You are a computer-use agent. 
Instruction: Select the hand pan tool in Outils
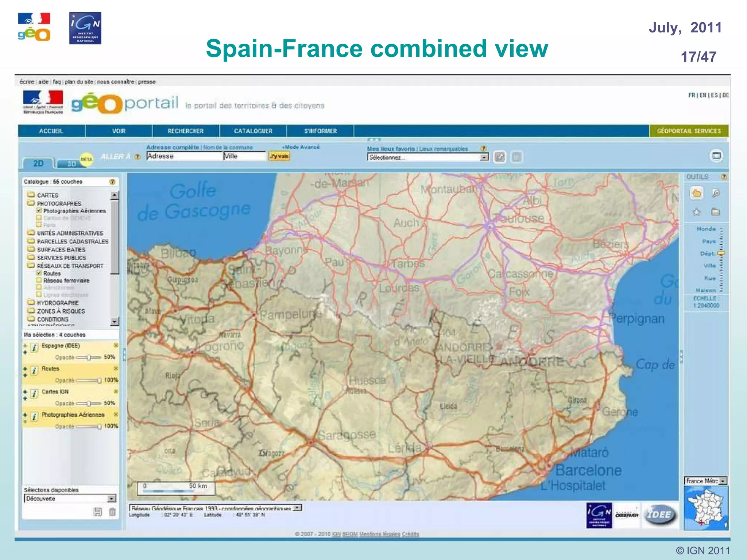tap(697, 193)
